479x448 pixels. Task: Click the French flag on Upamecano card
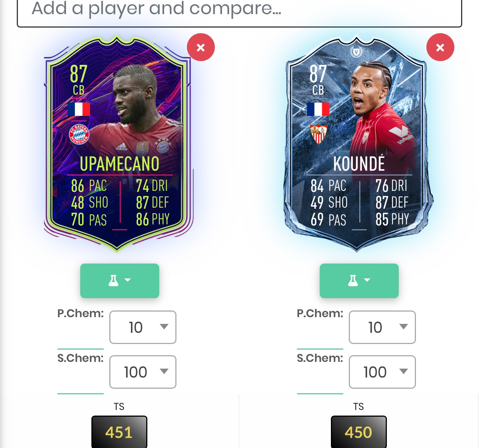tap(79, 109)
